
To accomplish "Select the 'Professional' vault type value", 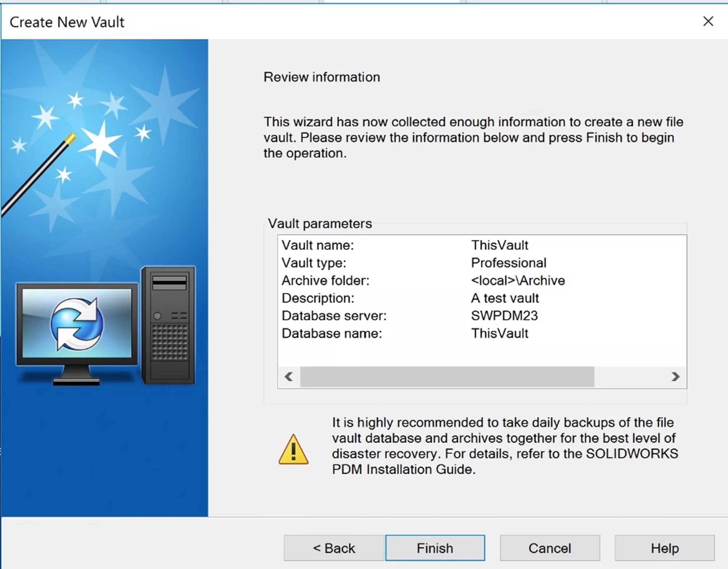I will pos(509,263).
